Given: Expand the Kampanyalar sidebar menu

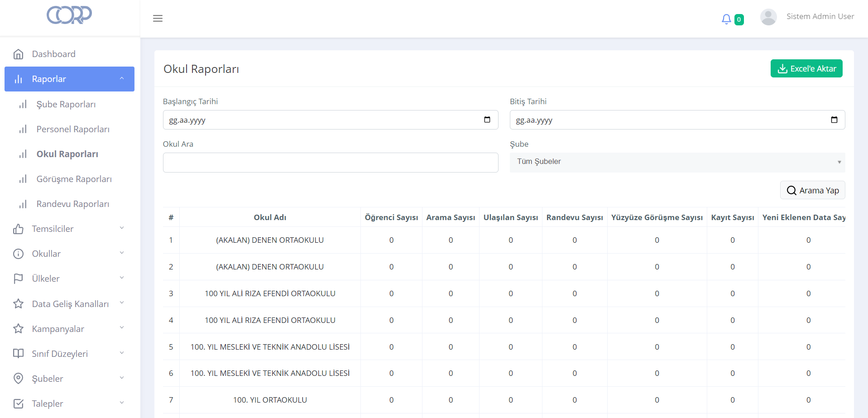Looking at the screenshot, I should [69, 329].
